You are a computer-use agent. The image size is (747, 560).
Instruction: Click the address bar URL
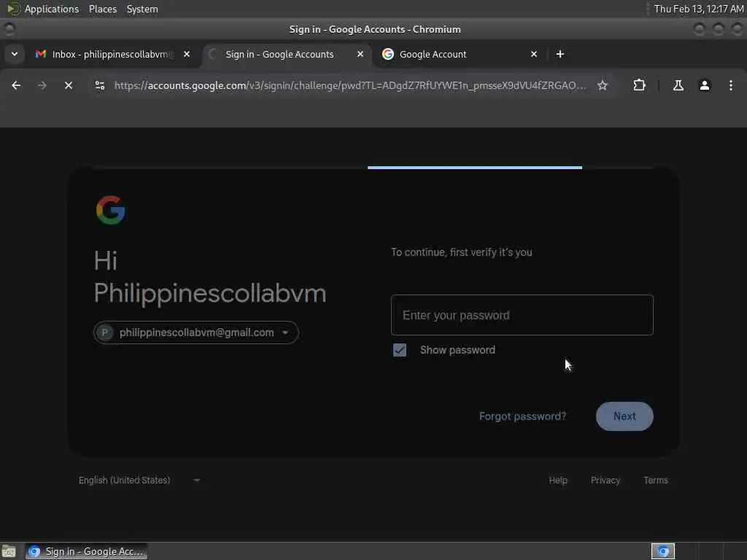350,85
